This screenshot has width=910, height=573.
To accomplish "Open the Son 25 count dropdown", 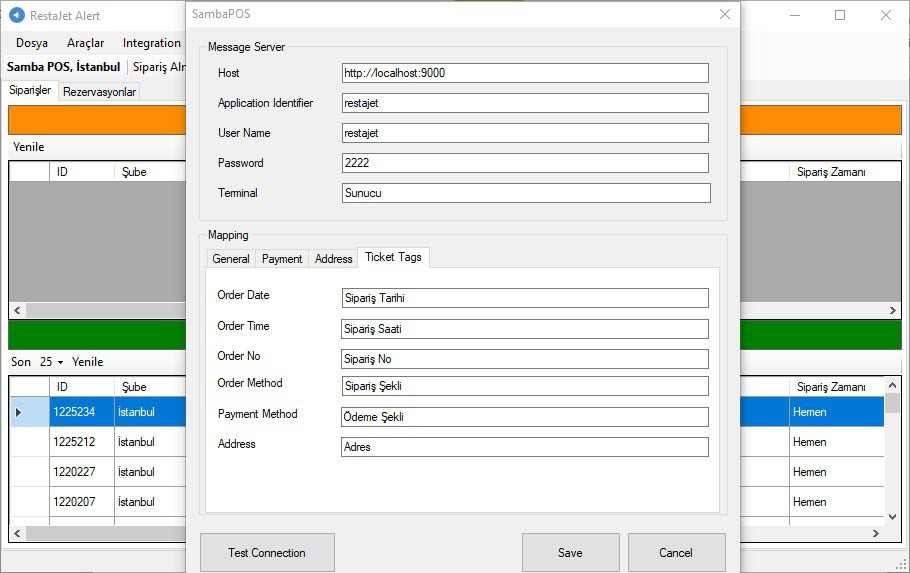I will pyautogui.click(x=52, y=362).
